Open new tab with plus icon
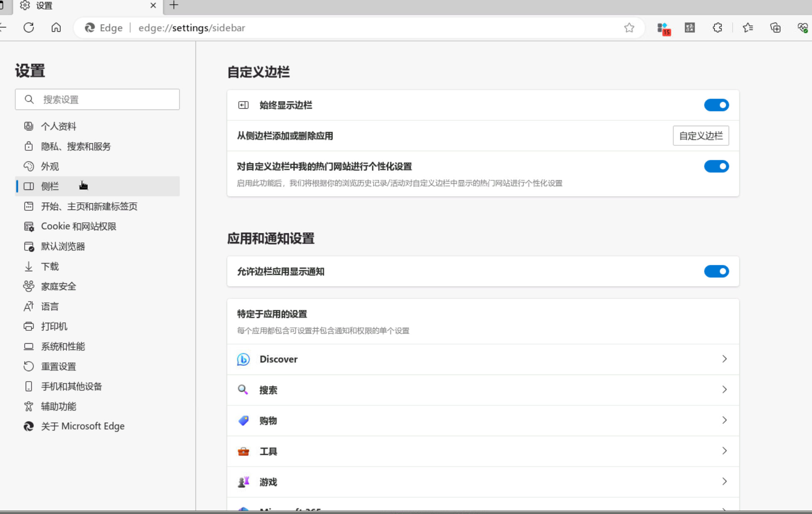812x514 pixels. (x=174, y=5)
